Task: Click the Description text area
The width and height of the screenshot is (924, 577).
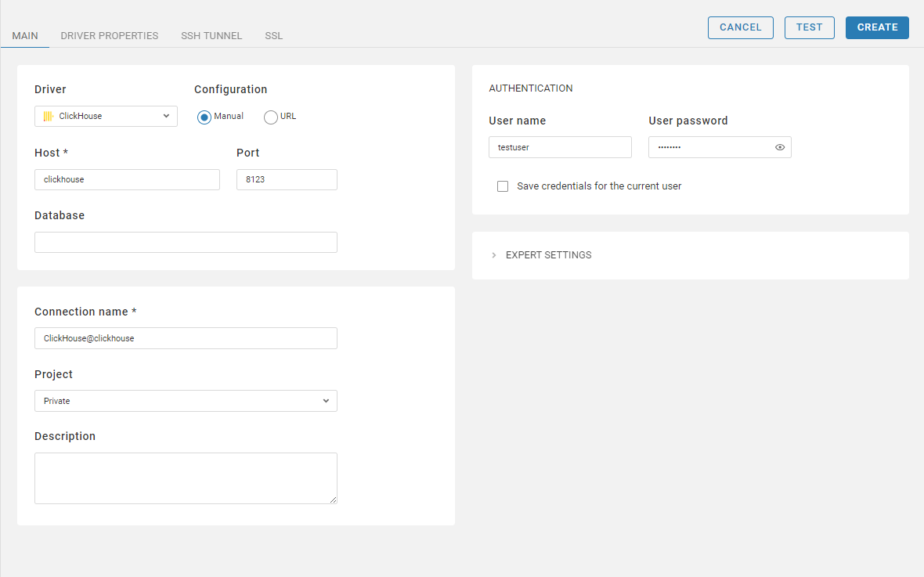Action: click(x=186, y=478)
